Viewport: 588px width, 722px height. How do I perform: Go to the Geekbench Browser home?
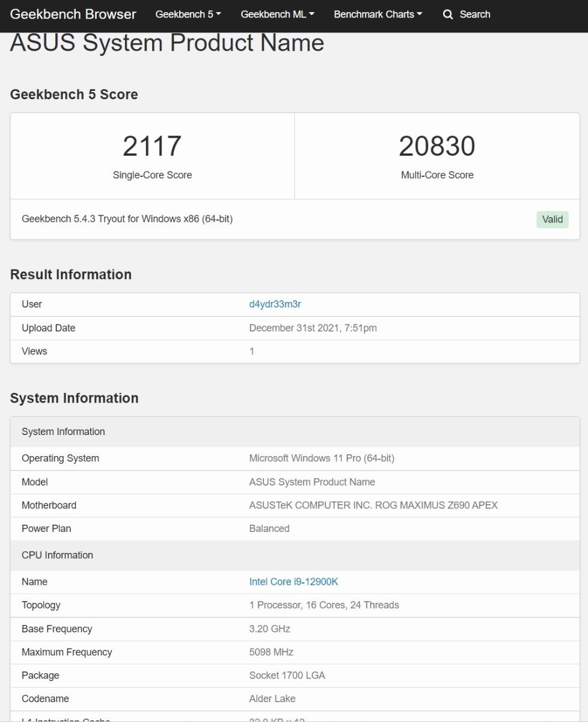73,14
